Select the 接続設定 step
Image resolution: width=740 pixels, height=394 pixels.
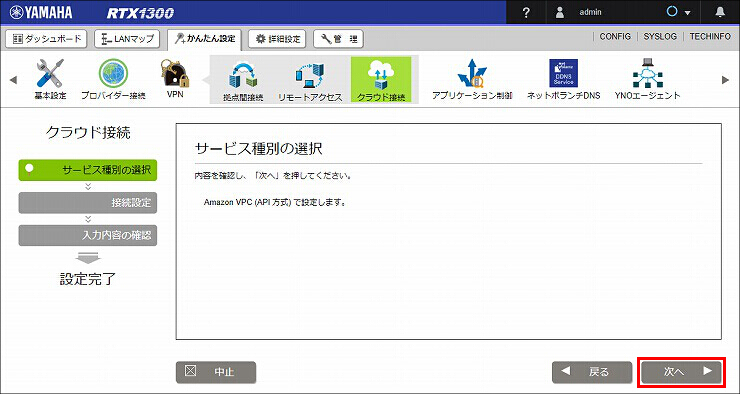88,203
